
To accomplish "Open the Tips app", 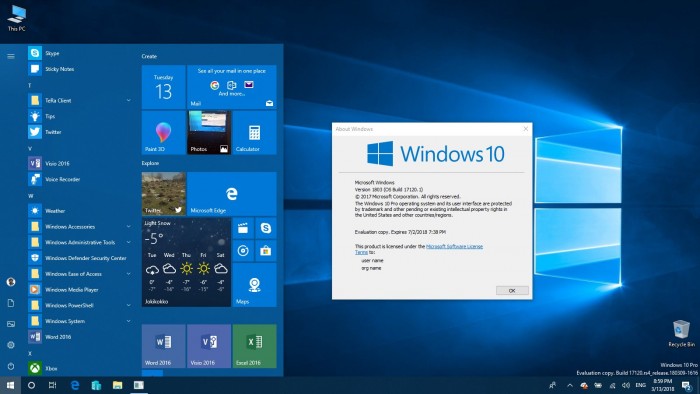I will click(x=80, y=116).
